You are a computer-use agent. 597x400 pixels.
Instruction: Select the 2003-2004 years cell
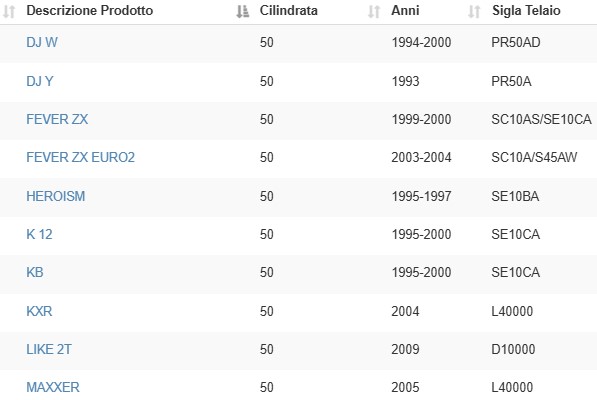[x=421, y=157]
